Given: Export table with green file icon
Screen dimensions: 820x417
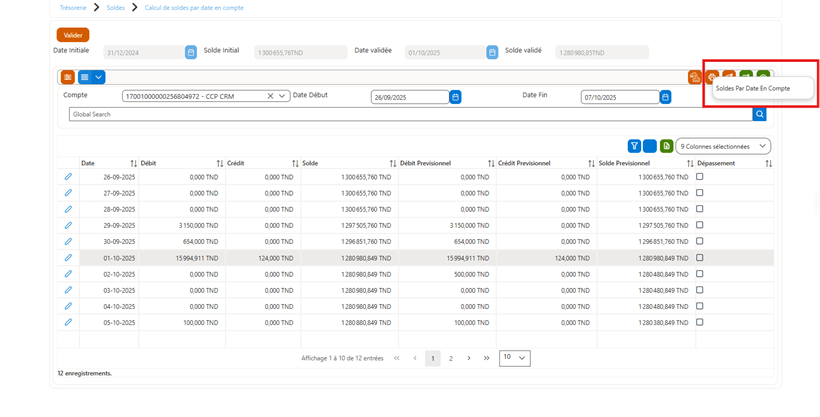Looking at the screenshot, I should 666,146.
